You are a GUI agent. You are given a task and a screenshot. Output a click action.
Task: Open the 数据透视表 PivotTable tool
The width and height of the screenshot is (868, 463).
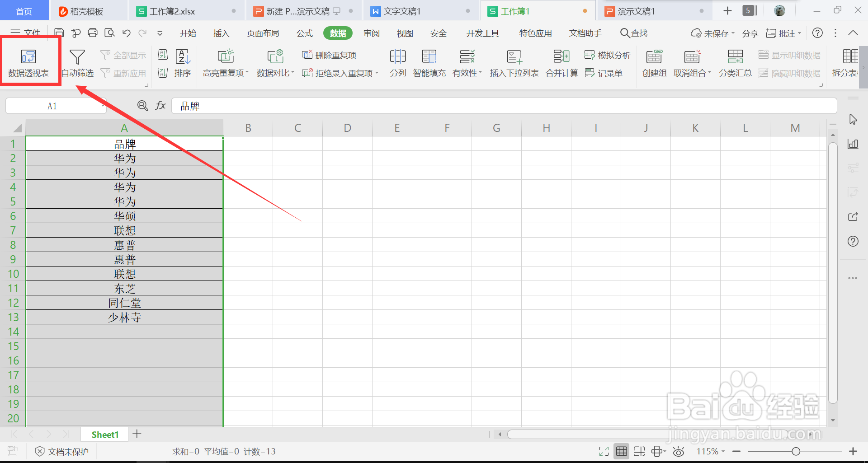click(28, 62)
